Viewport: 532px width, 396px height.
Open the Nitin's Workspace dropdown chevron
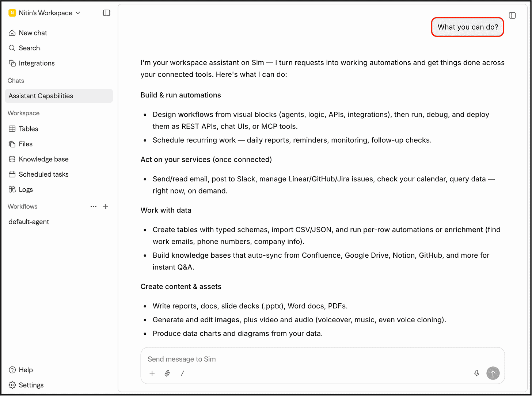point(78,13)
